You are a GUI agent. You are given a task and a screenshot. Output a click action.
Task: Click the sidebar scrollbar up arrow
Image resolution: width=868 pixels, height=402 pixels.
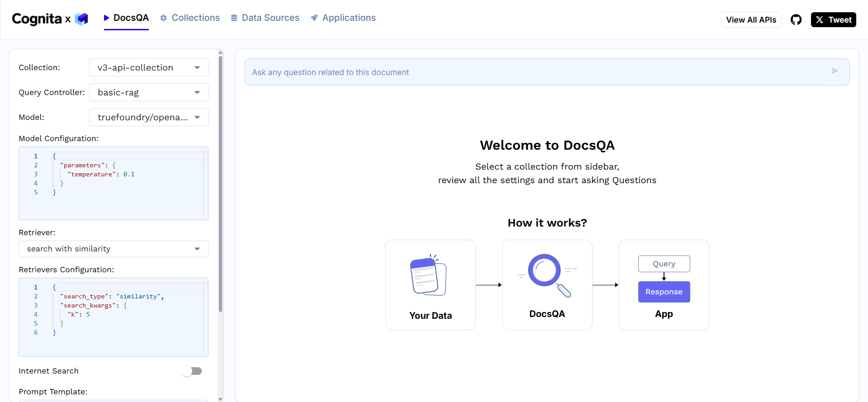tap(220, 52)
